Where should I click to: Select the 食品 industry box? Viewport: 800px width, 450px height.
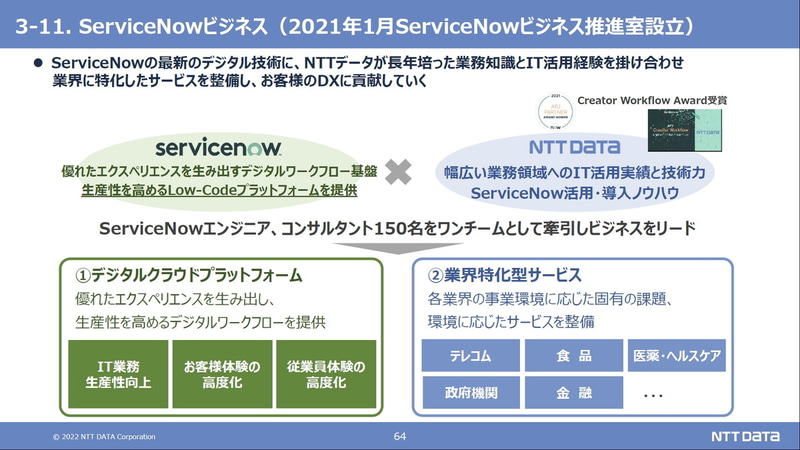[574, 355]
